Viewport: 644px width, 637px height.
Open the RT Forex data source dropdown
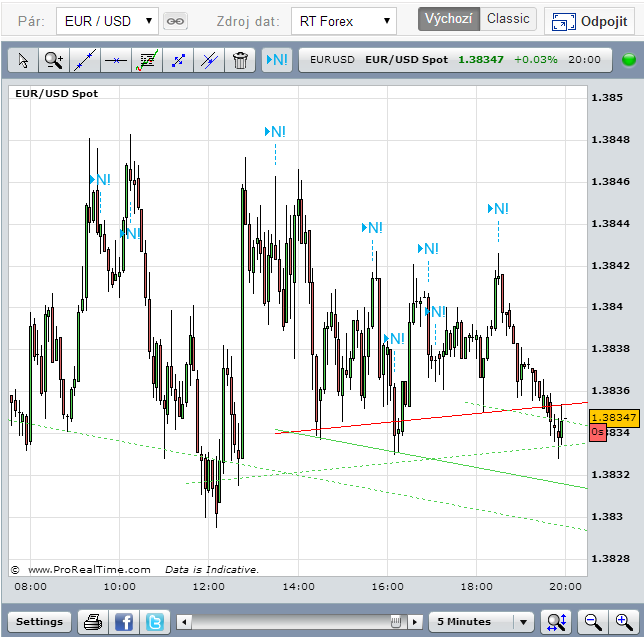[344, 21]
